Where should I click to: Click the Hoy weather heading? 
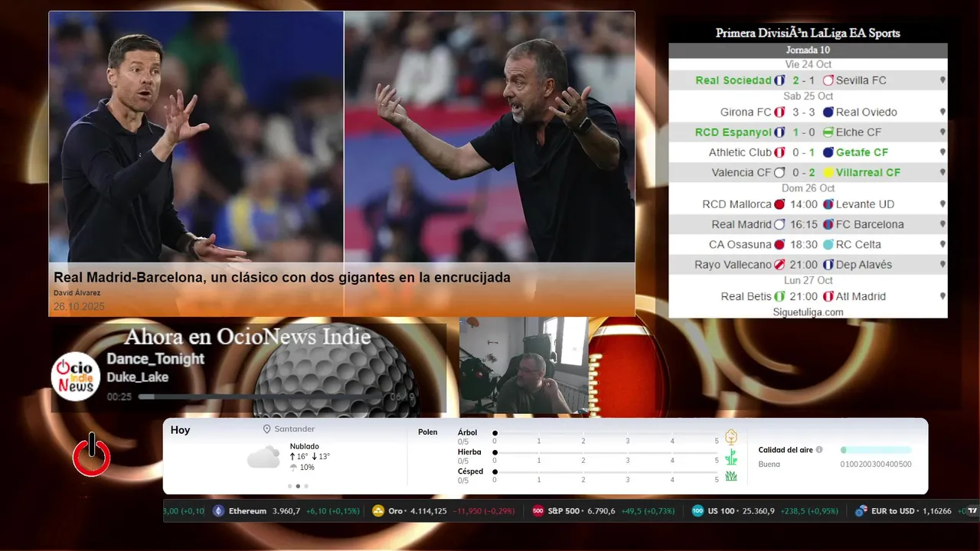click(180, 430)
